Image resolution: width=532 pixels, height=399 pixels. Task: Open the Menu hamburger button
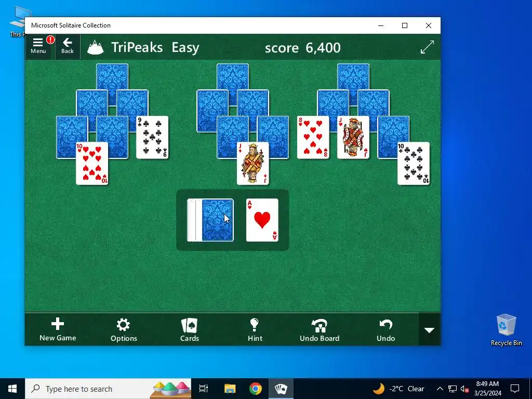(x=38, y=46)
